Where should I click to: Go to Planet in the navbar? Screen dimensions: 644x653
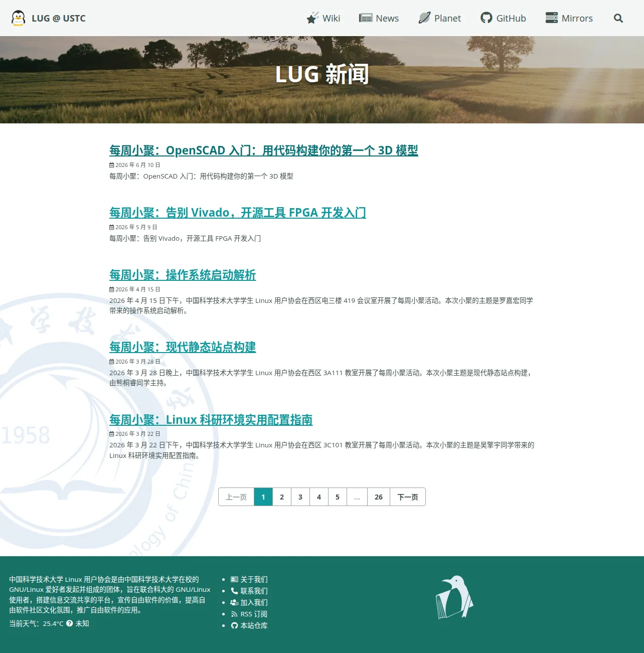440,18
